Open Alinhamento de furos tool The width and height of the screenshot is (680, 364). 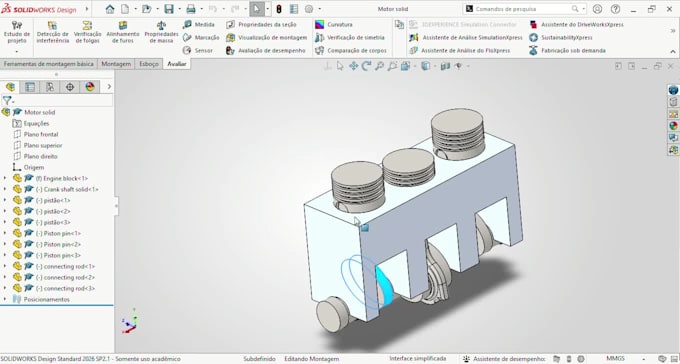click(x=123, y=32)
